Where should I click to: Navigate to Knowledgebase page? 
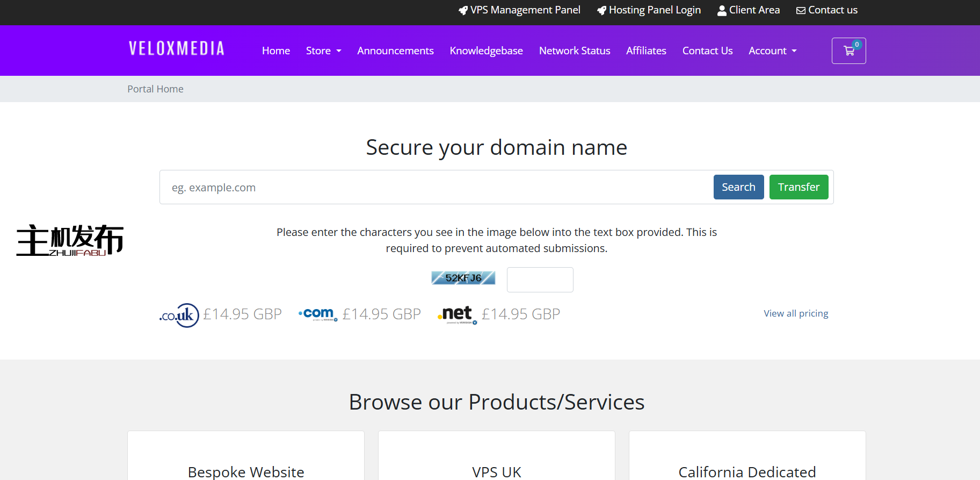(x=486, y=51)
